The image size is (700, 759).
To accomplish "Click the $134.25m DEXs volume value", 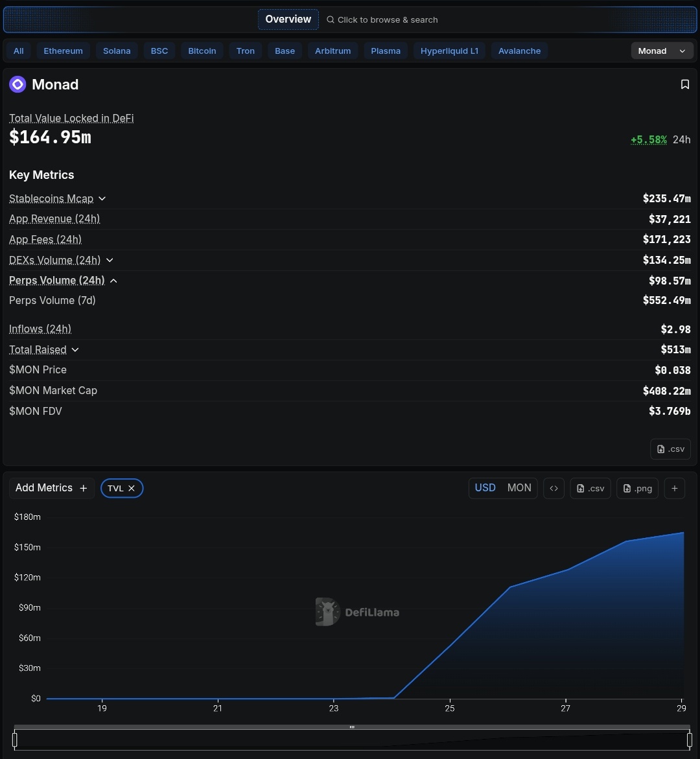I will click(x=666, y=260).
